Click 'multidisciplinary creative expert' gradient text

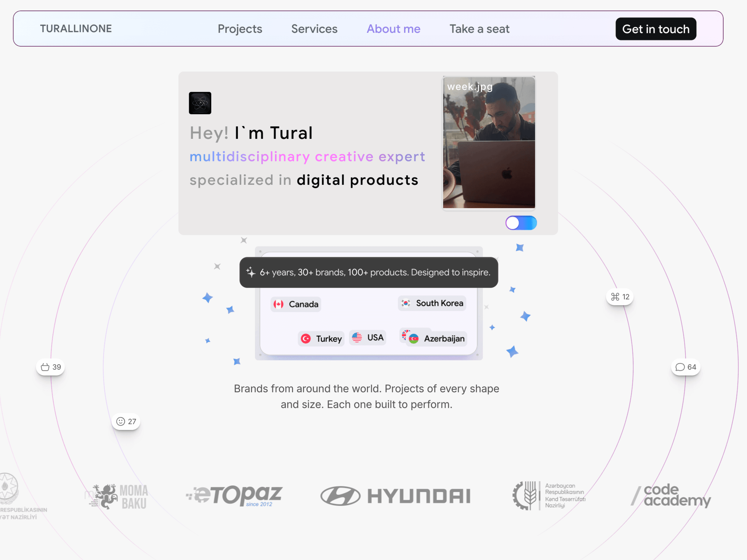[307, 157]
